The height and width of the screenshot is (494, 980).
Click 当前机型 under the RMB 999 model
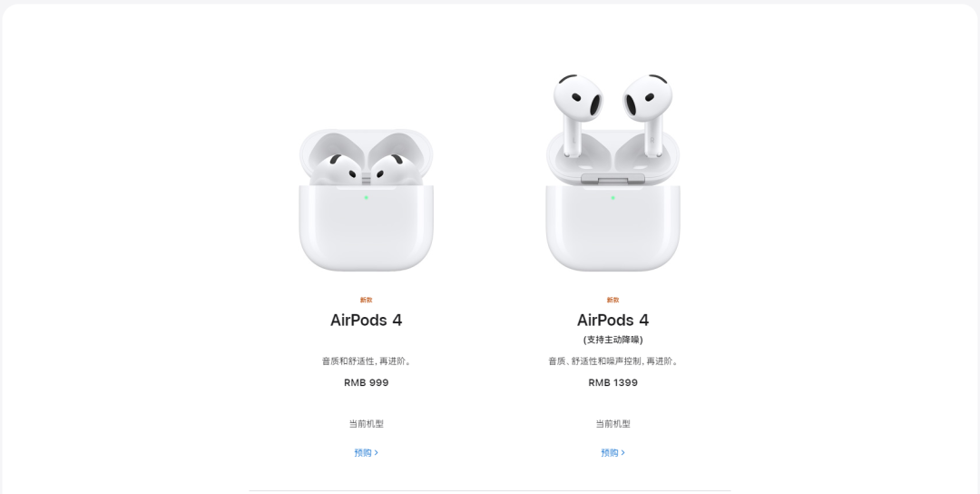[x=367, y=424]
